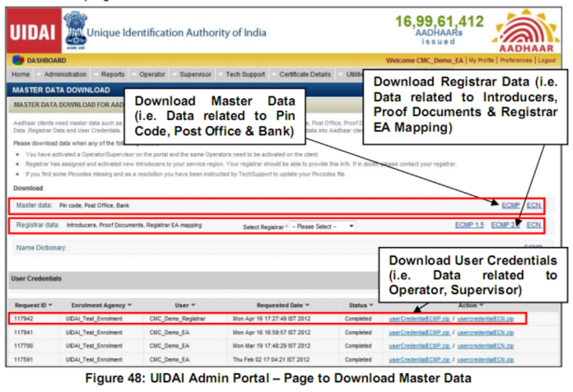Download usercredentialECN.zip for request 117942

(485, 319)
